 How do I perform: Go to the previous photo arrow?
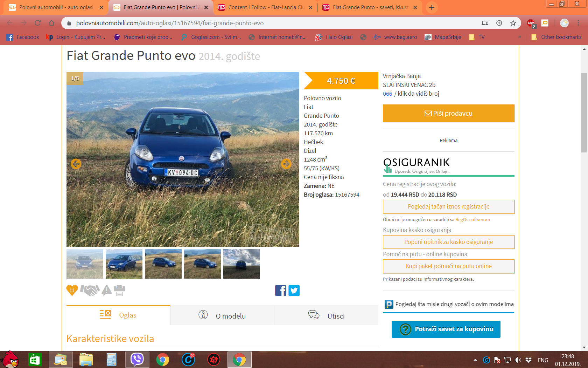point(76,164)
